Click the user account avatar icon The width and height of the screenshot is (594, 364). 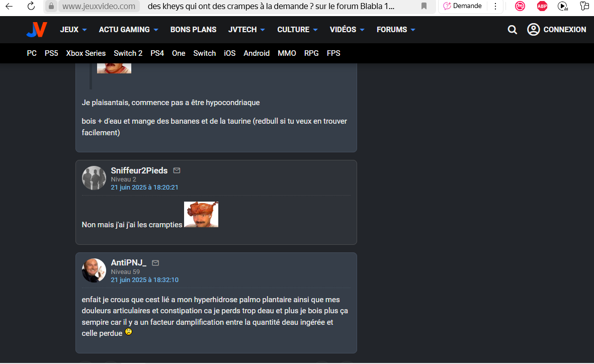point(533,30)
